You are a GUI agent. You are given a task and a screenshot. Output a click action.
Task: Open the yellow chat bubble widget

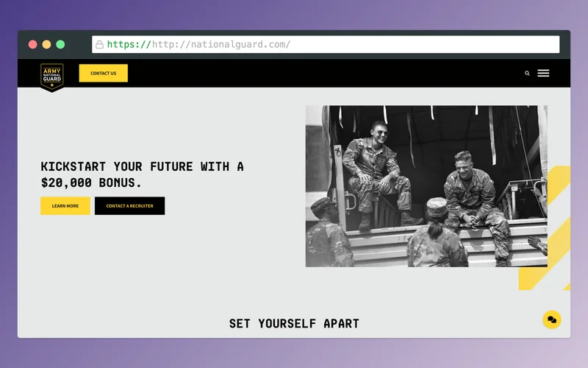point(551,319)
